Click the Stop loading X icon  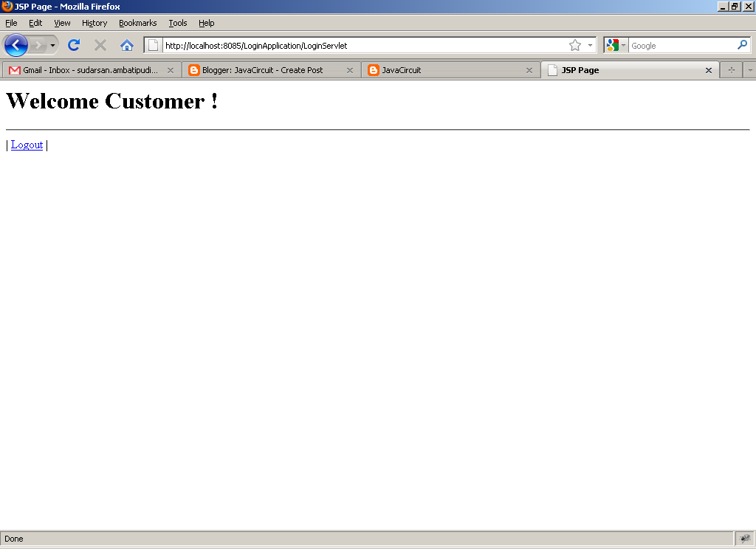(100, 45)
